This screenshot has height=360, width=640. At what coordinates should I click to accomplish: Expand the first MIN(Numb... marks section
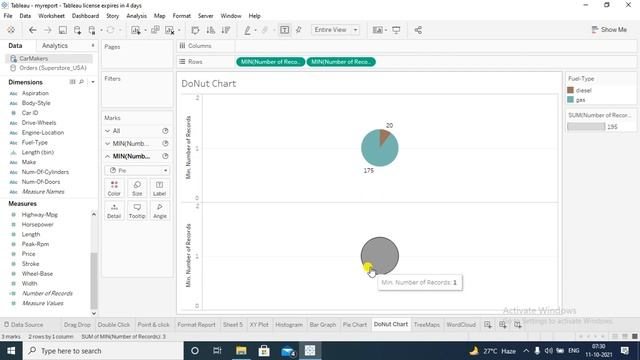click(108, 144)
